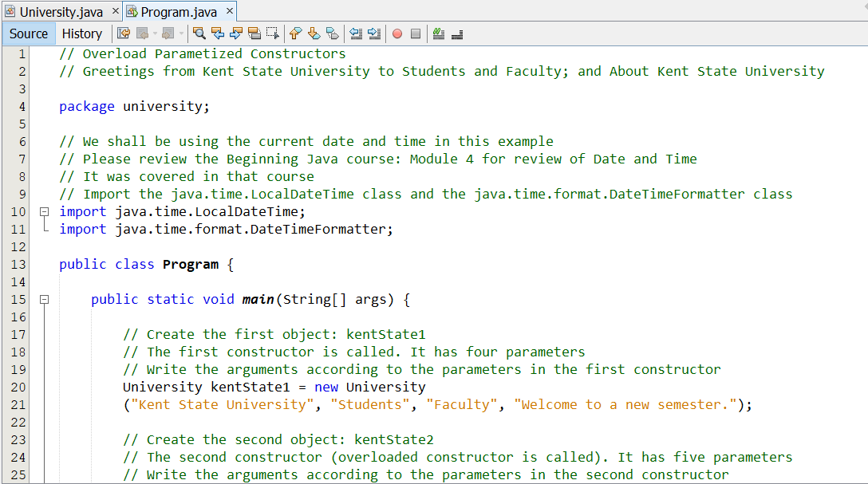Click the Forward navigation icon in editor toolbar

click(168, 33)
